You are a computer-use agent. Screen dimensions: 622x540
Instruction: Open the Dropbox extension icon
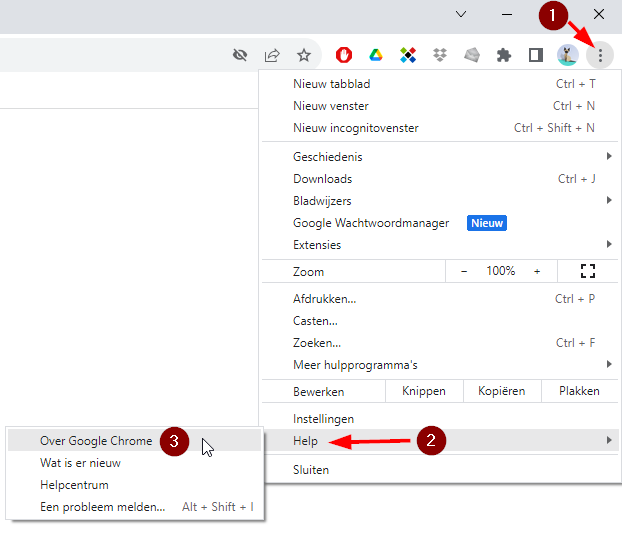[x=440, y=55]
